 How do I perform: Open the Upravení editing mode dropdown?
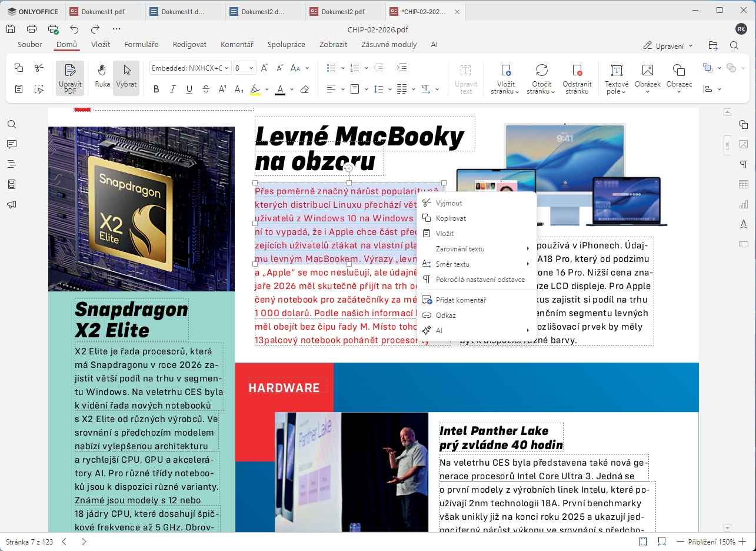[668, 45]
